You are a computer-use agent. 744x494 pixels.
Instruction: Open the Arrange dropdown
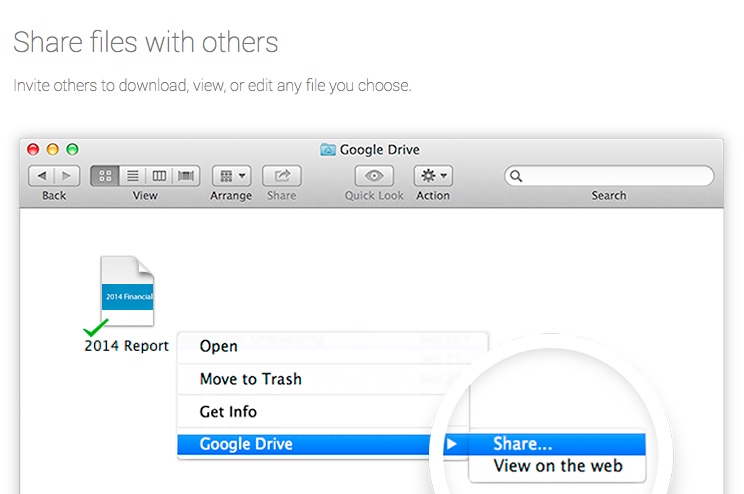click(232, 176)
